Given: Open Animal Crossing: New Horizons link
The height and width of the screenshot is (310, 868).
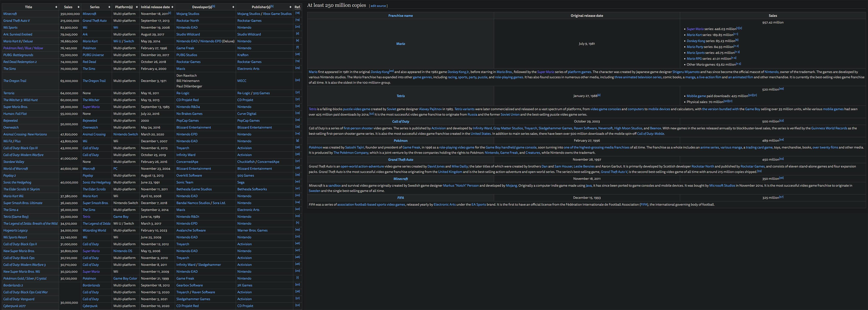Looking at the screenshot, I should 25,134.
